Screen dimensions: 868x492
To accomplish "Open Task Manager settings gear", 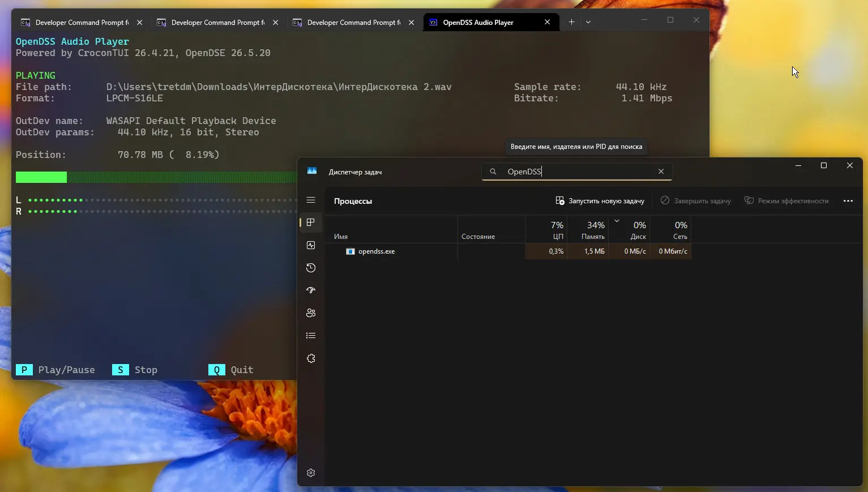I will click(x=311, y=473).
